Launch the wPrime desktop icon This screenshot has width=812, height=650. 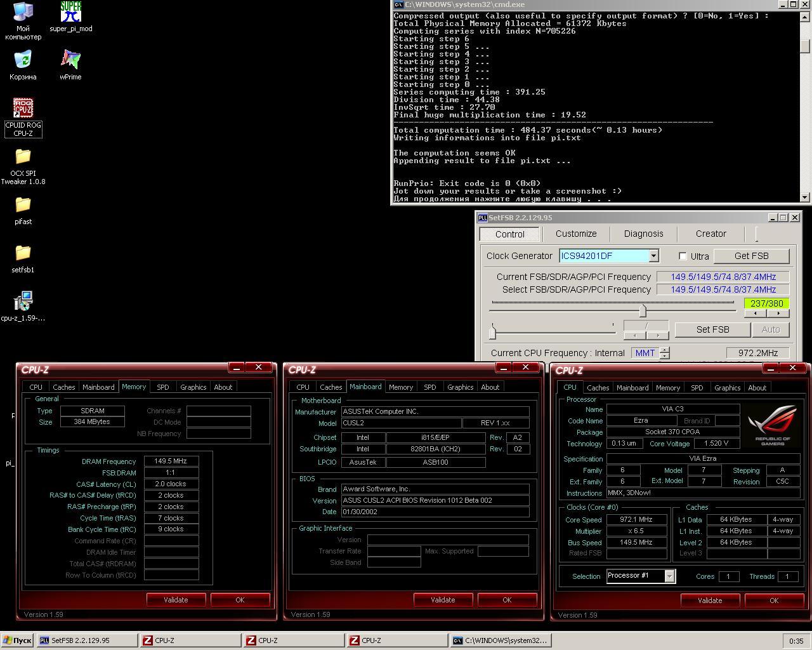click(70, 65)
